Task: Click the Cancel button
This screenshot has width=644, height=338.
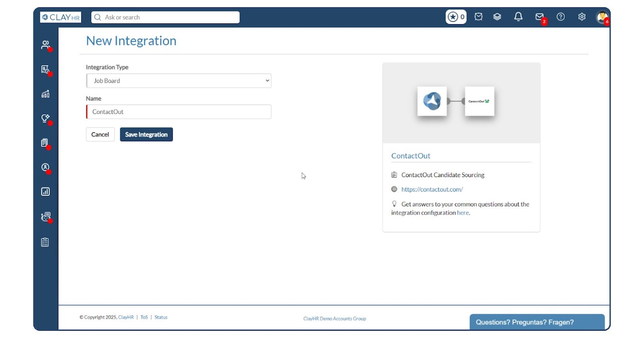Action: (x=100, y=134)
